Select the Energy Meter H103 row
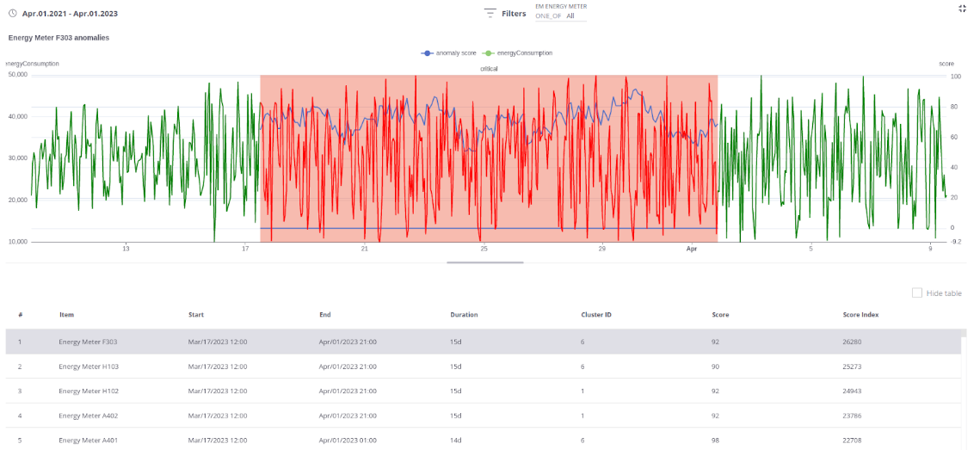This screenshot has height=450, width=980. [484, 367]
